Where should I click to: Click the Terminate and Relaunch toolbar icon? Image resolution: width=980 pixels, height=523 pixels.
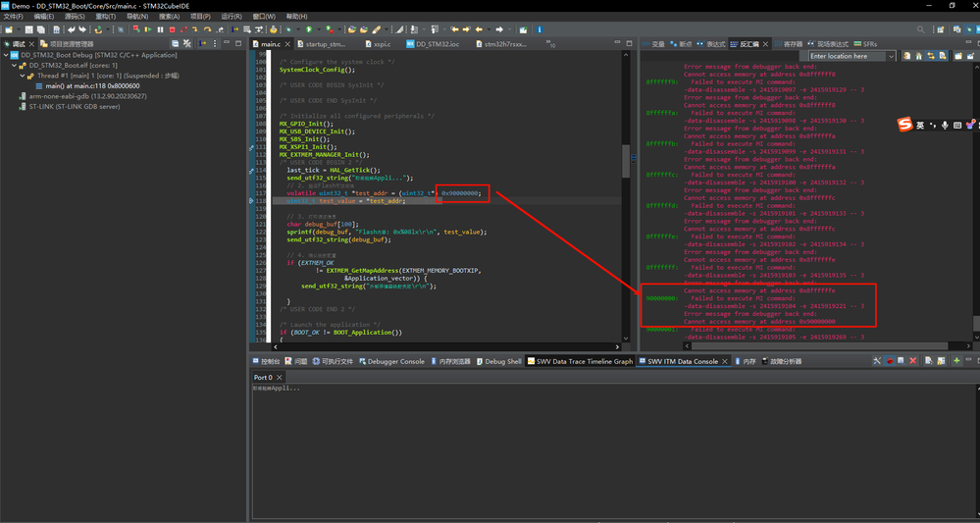pos(136,29)
